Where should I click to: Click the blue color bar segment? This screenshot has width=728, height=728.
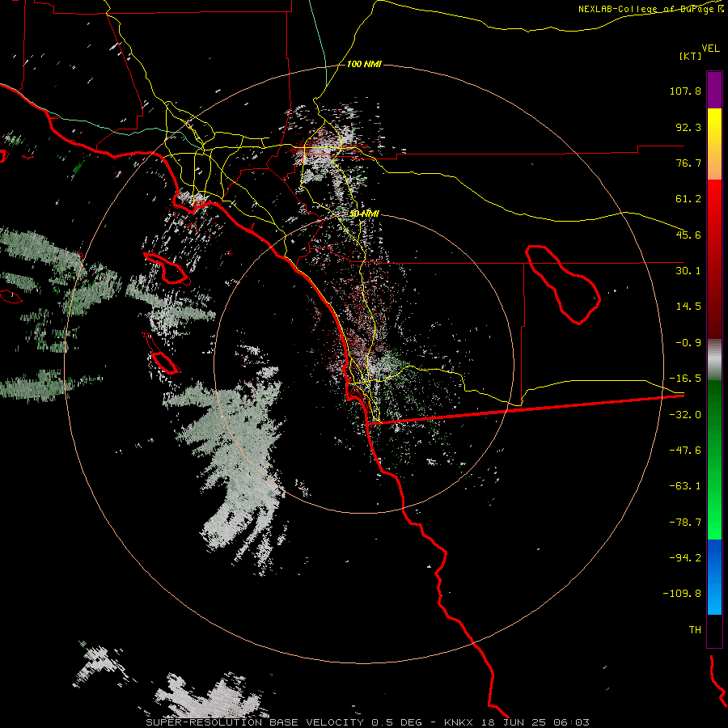(x=714, y=577)
